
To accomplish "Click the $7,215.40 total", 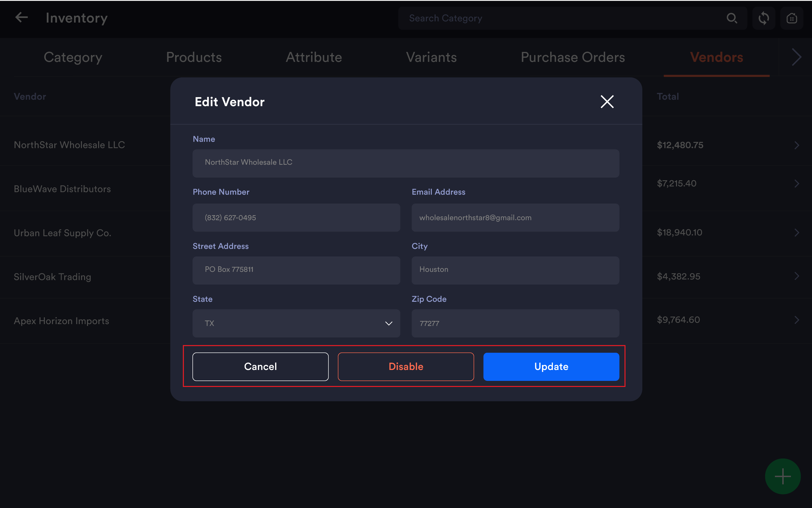I will pos(677,183).
